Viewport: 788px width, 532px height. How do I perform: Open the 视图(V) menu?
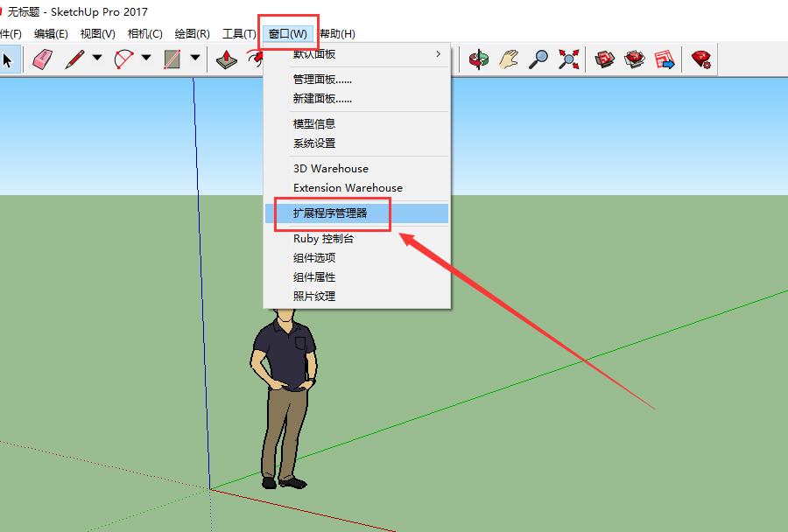pyautogui.click(x=97, y=33)
